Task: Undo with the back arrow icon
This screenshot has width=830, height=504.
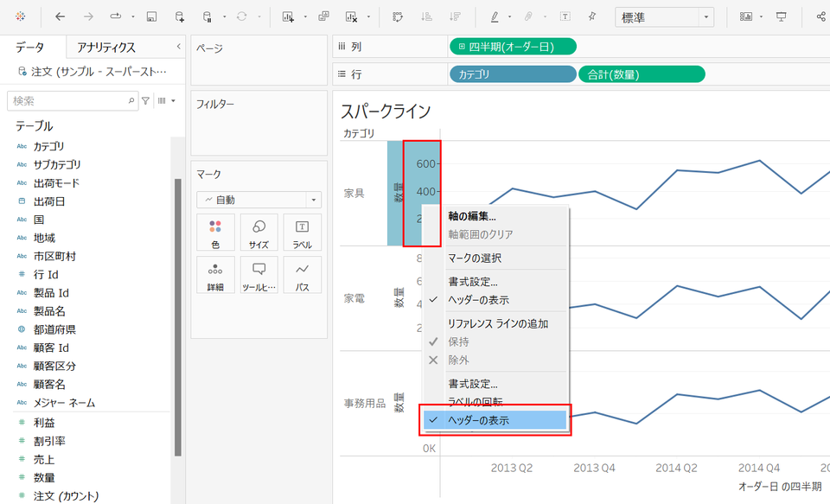Action: pos(60,17)
